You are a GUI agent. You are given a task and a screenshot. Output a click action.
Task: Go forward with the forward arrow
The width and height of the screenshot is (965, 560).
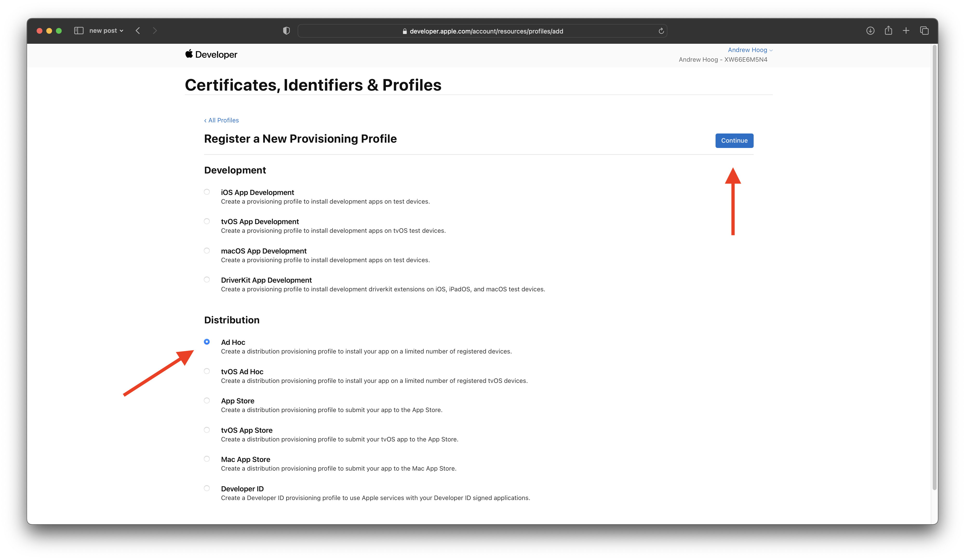tap(155, 31)
